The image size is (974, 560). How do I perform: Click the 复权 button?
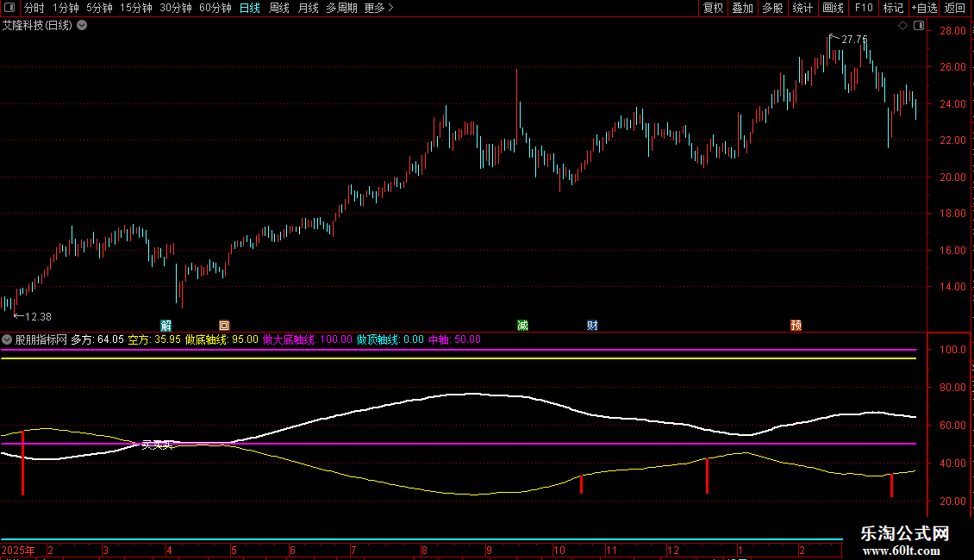click(713, 8)
